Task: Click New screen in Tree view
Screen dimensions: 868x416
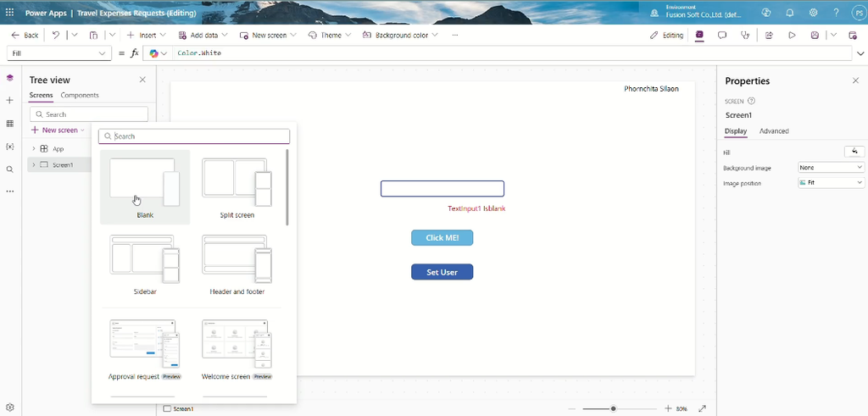Action: 58,130
